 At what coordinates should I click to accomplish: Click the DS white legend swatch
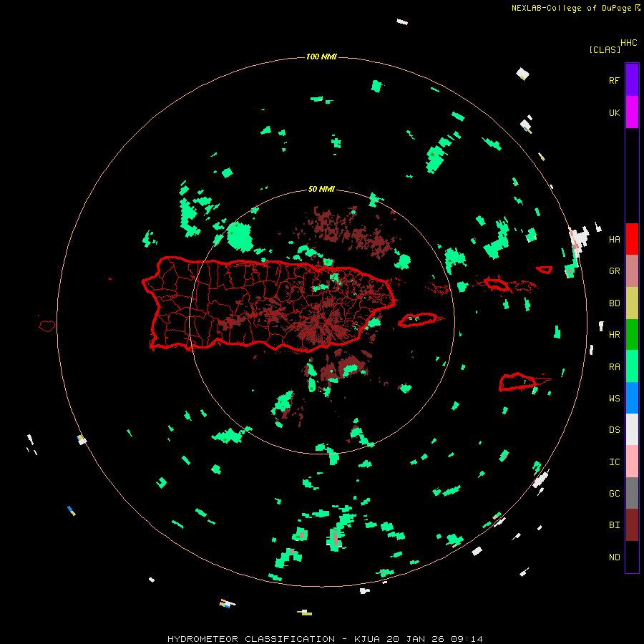[632, 429]
